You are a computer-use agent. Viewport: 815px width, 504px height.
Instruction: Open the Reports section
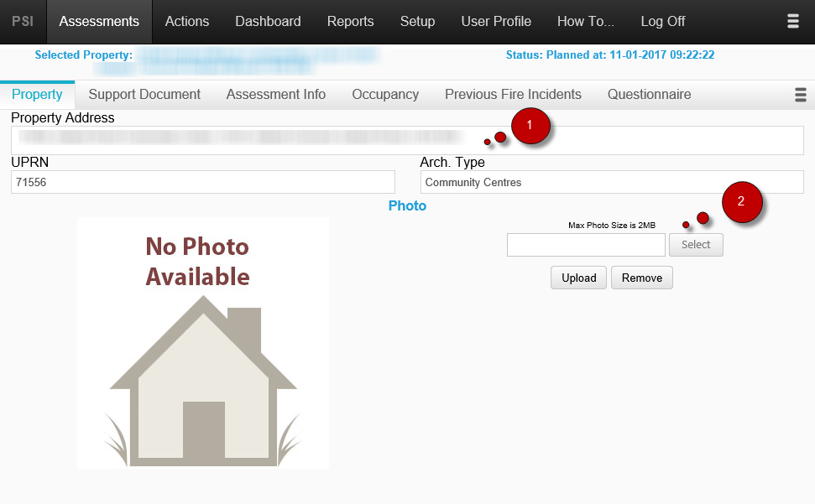[x=350, y=21]
